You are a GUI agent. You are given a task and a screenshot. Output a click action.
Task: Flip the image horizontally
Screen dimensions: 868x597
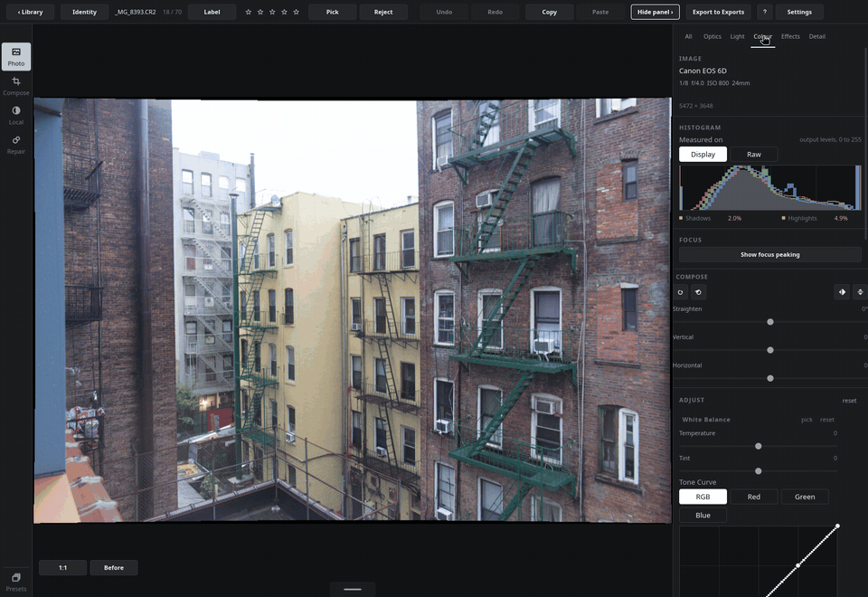pos(842,292)
